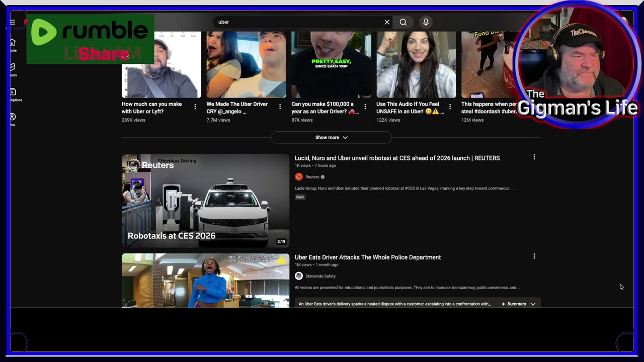The width and height of the screenshot is (644, 362).
Task: Expand Shorts shelf with Show more
Action: (331, 137)
